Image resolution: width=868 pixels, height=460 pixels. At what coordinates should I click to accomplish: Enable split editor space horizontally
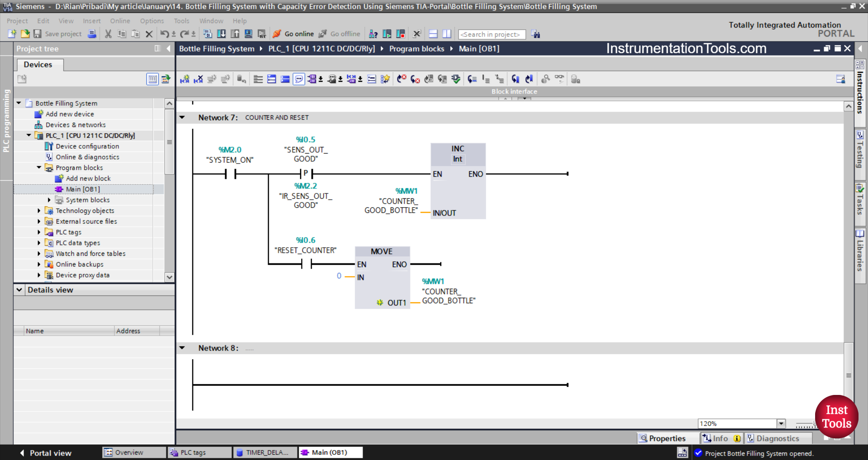433,34
